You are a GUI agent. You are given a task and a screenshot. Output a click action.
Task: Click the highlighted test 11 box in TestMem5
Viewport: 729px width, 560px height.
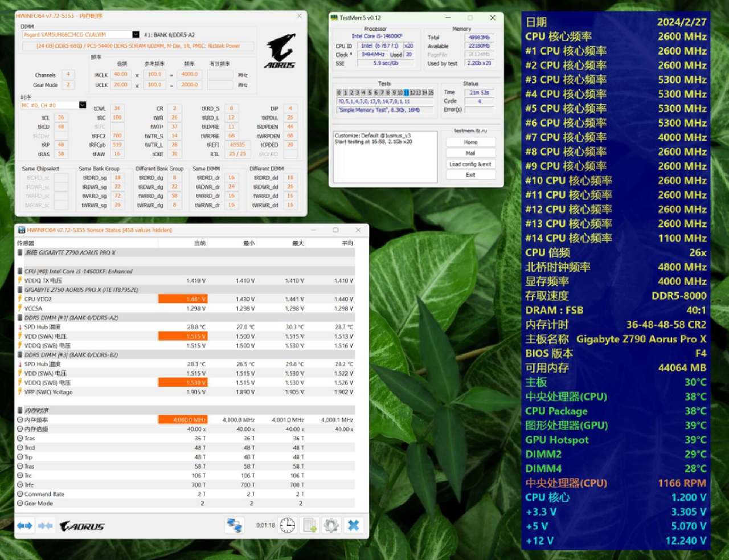[406, 92]
